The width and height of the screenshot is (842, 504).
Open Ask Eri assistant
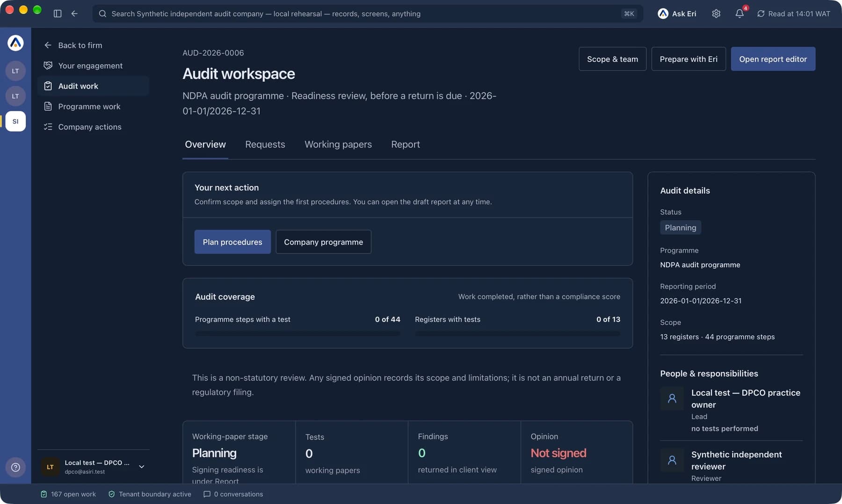point(677,14)
